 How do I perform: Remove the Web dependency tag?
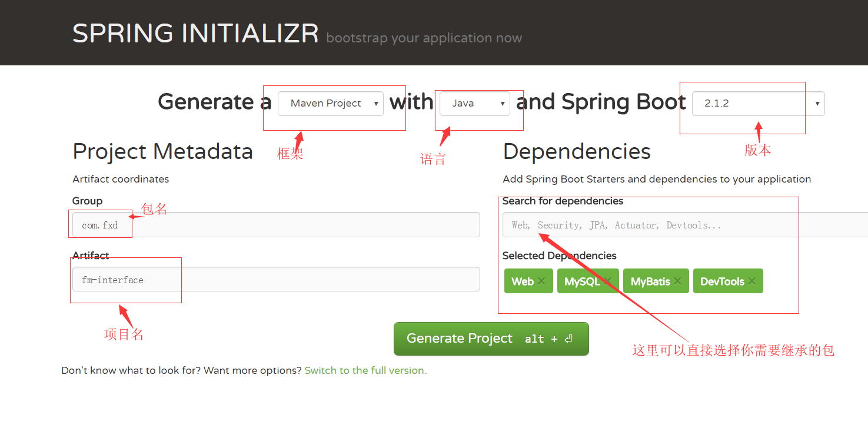pos(541,281)
